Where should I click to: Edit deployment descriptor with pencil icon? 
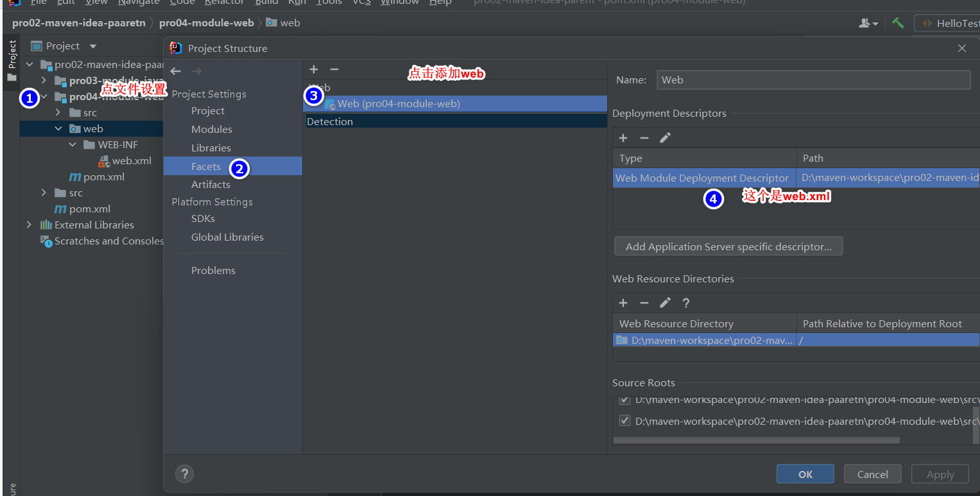click(x=666, y=138)
